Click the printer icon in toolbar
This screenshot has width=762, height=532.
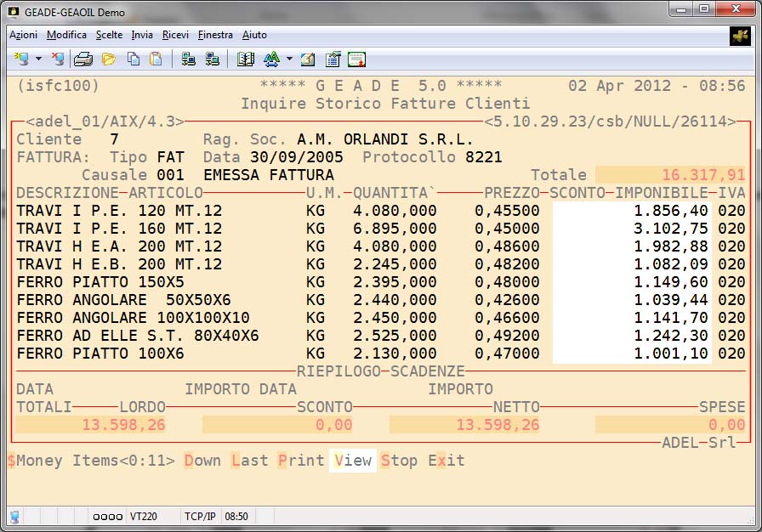[82, 59]
